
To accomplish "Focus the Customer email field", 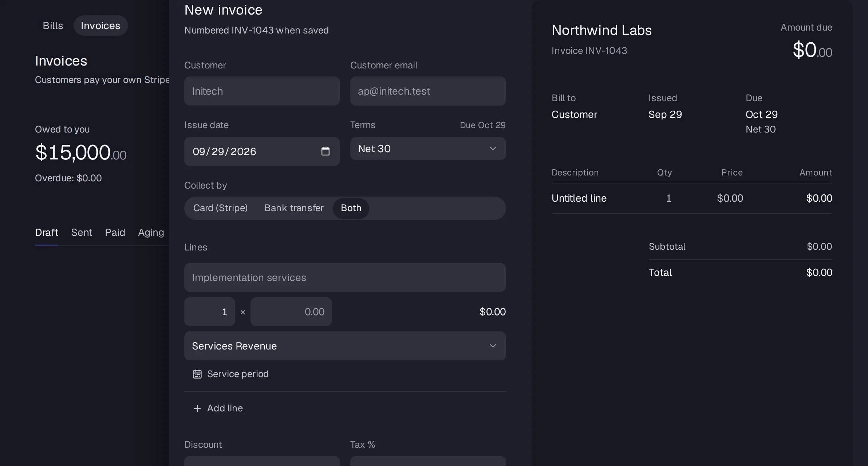I will coord(428,91).
